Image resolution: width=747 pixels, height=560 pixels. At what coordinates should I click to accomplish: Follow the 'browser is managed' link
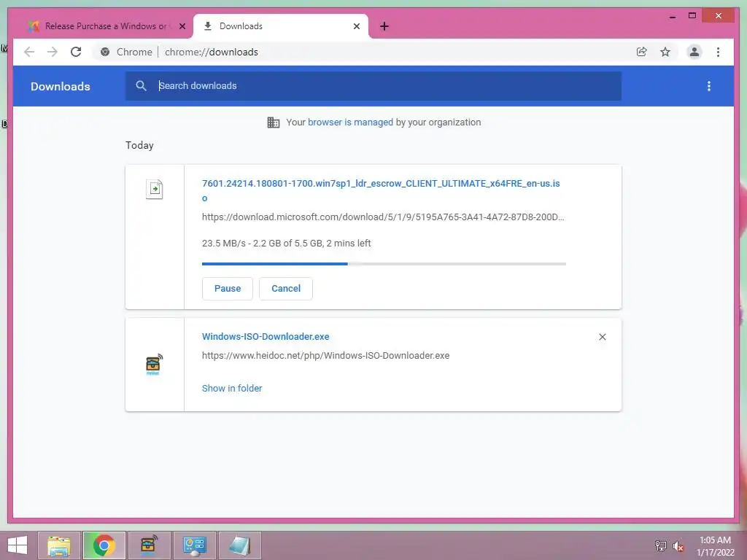click(x=350, y=122)
